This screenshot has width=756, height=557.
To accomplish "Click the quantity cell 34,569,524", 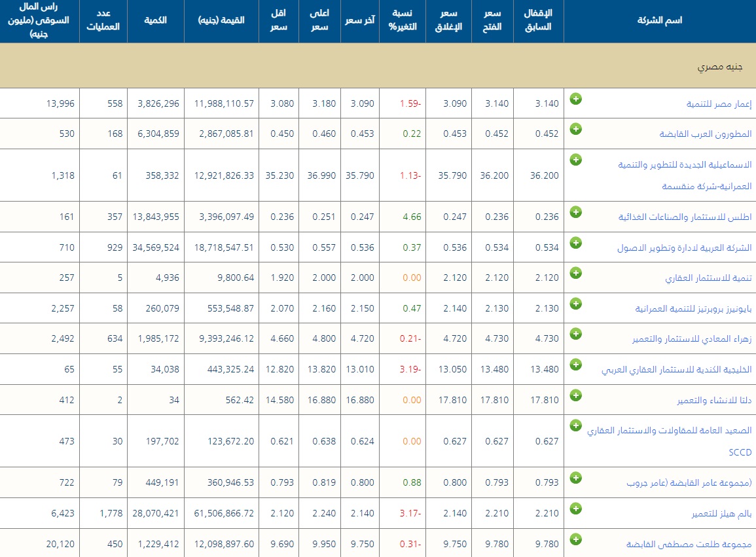I will click(156, 247).
